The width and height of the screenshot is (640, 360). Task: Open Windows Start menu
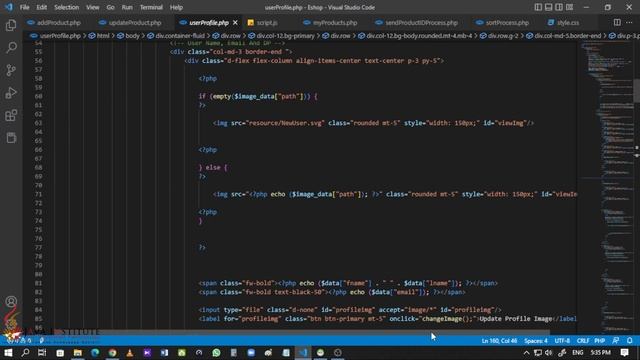[8, 352]
